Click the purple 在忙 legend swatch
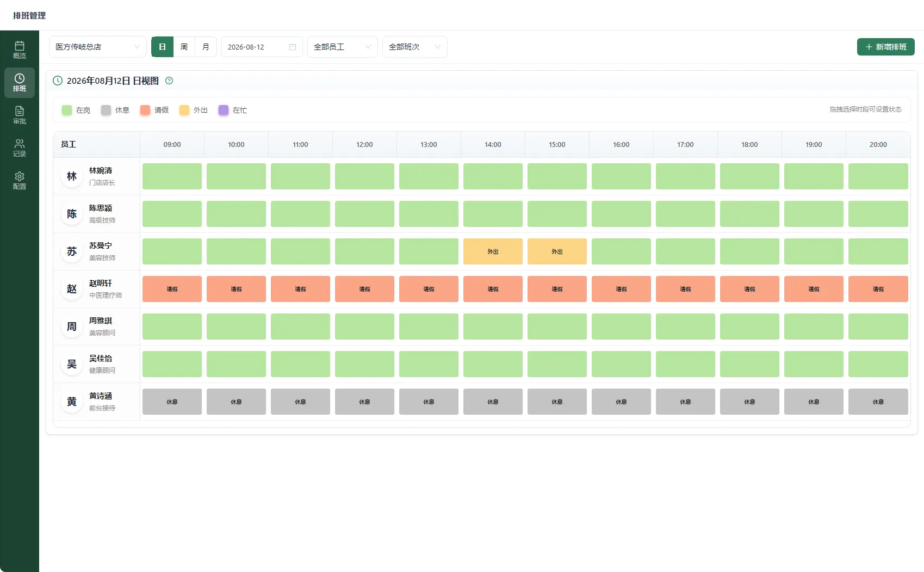This screenshot has height=572, width=924. point(224,110)
